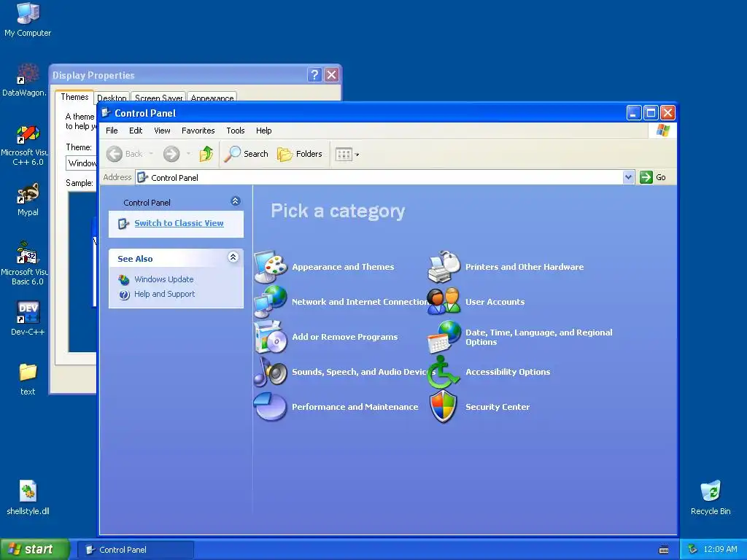The image size is (747, 560).
Task: Click the Forward arrow button
Action: [x=171, y=154]
